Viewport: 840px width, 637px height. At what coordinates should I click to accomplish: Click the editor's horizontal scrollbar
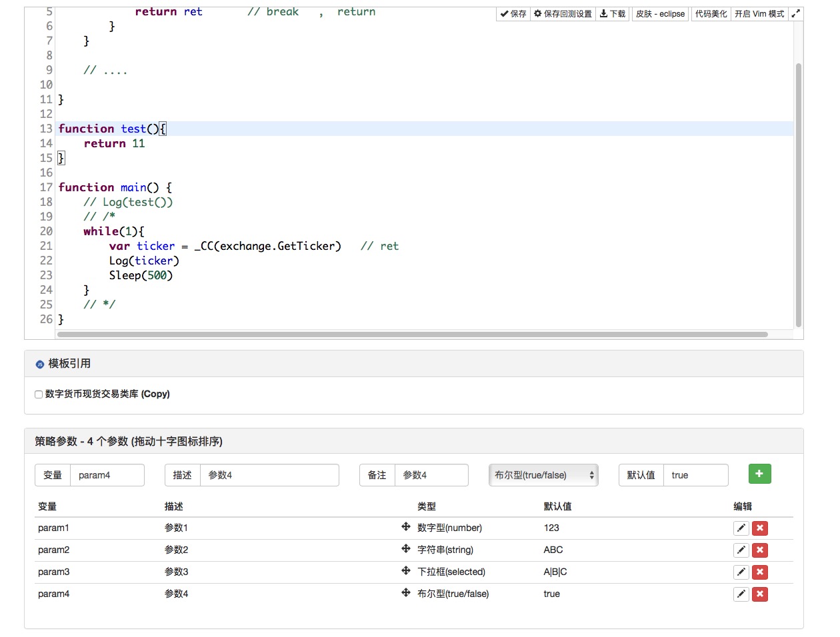click(412, 334)
